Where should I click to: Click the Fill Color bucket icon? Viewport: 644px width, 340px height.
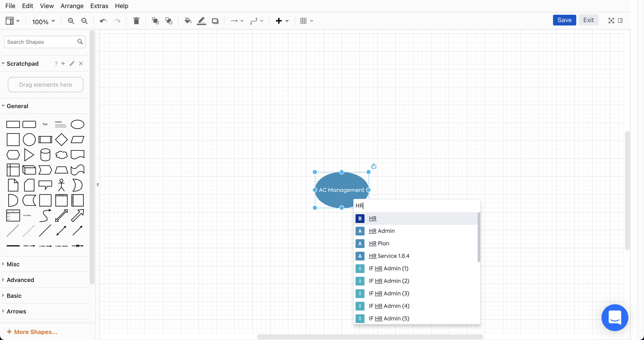(x=188, y=21)
